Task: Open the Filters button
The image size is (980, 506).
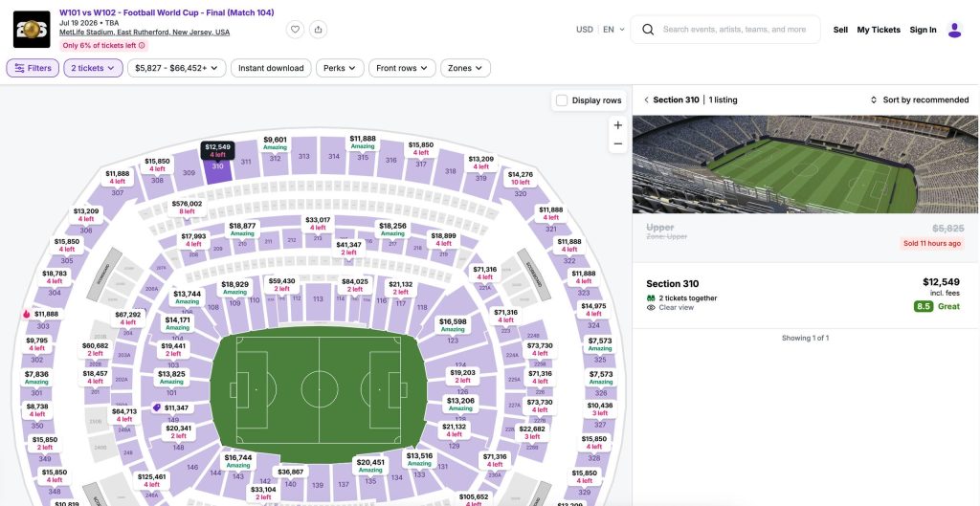Action: pyautogui.click(x=33, y=68)
